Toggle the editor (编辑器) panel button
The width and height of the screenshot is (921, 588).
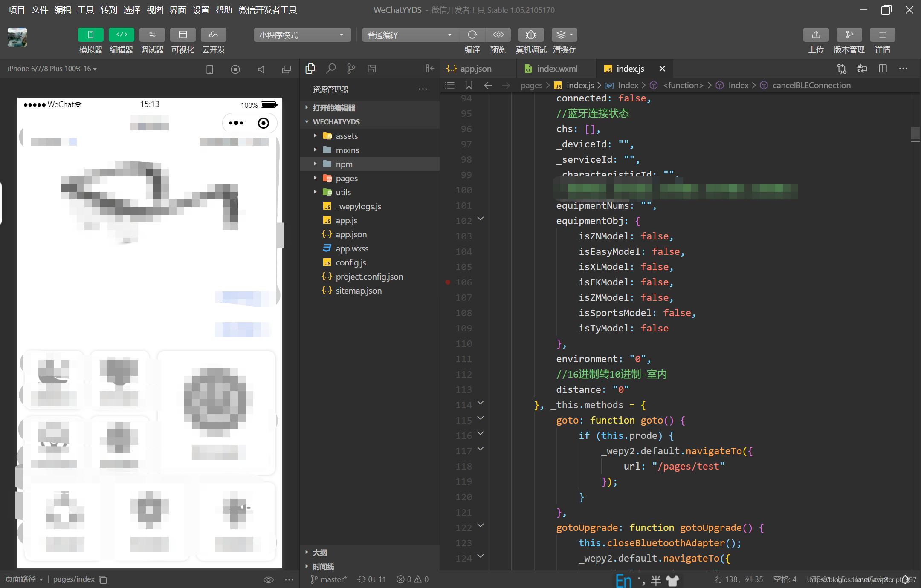pyautogui.click(x=122, y=35)
